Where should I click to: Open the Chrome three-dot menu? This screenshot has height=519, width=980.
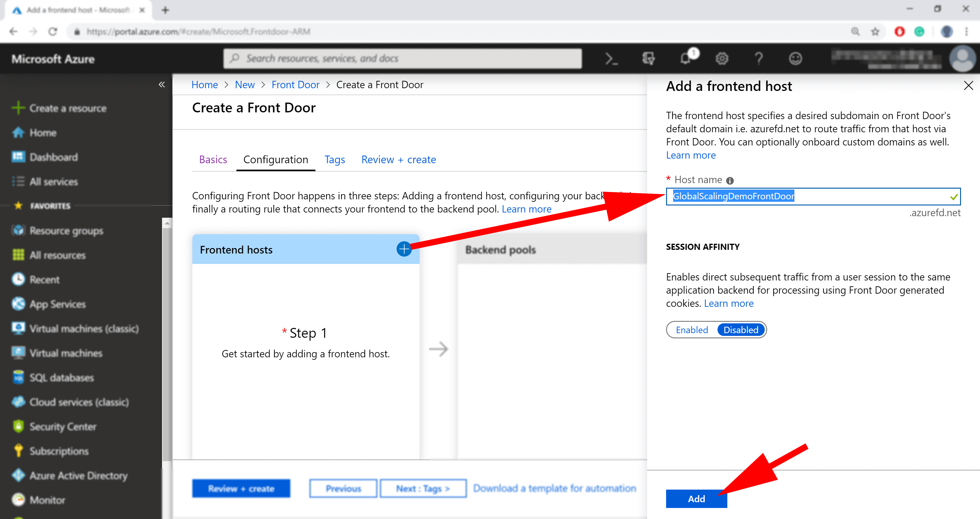tap(966, 32)
